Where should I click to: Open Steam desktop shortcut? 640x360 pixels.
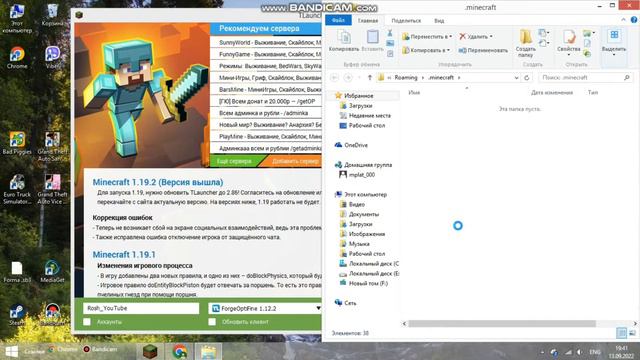[x=17, y=314]
